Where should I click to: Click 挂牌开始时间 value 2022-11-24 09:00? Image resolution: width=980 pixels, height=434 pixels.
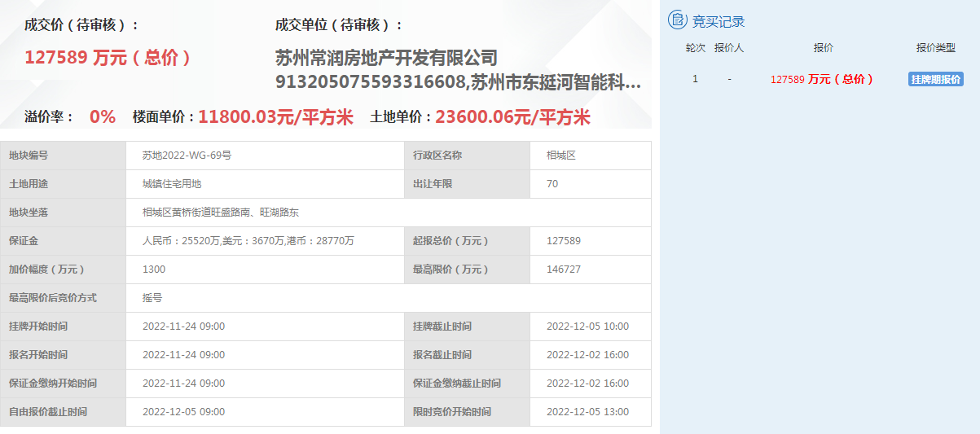coord(183,327)
